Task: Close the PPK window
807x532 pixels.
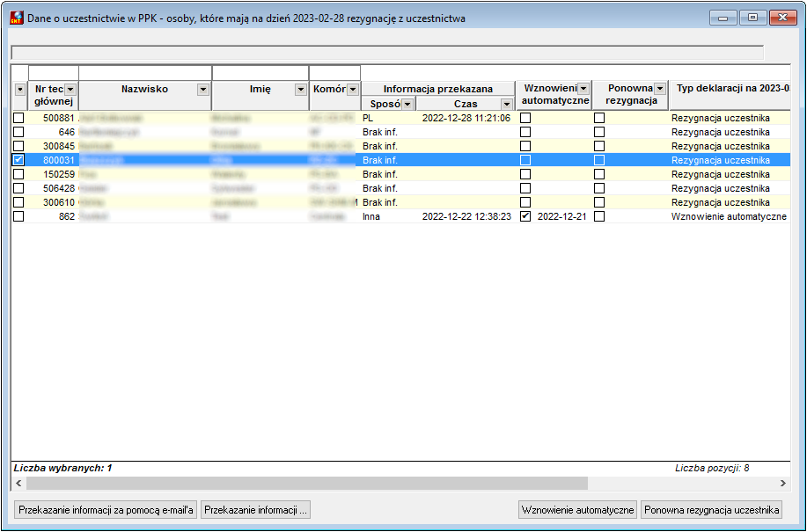Action: click(783, 18)
